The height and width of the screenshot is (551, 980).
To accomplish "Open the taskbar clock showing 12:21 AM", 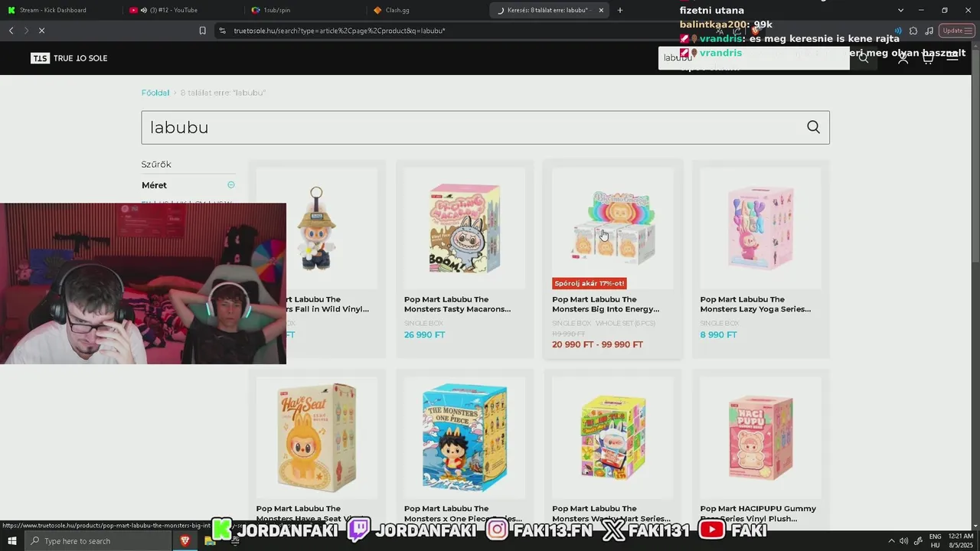I will click(960, 541).
